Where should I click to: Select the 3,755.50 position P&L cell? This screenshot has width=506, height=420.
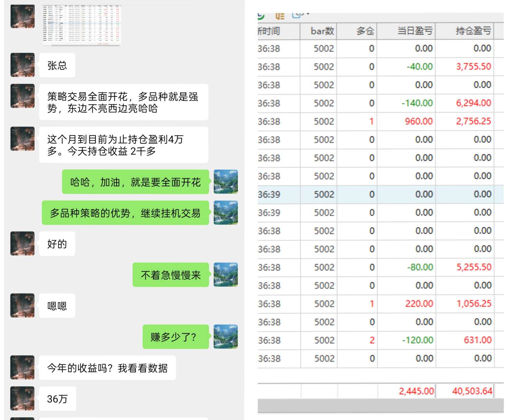464,66
